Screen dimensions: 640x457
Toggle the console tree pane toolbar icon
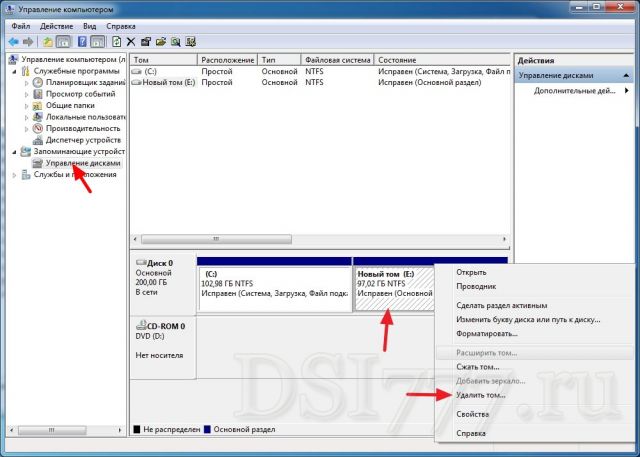point(63,42)
